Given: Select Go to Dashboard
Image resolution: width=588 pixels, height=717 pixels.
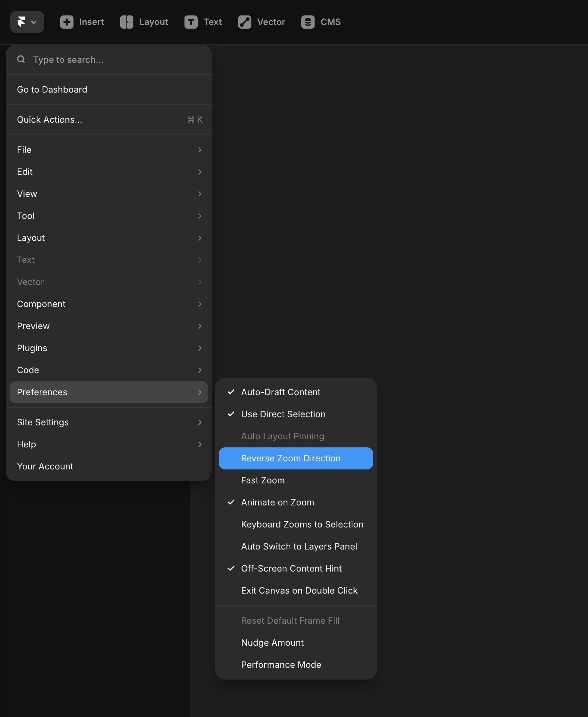Looking at the screenshot, I should point(109,90).
